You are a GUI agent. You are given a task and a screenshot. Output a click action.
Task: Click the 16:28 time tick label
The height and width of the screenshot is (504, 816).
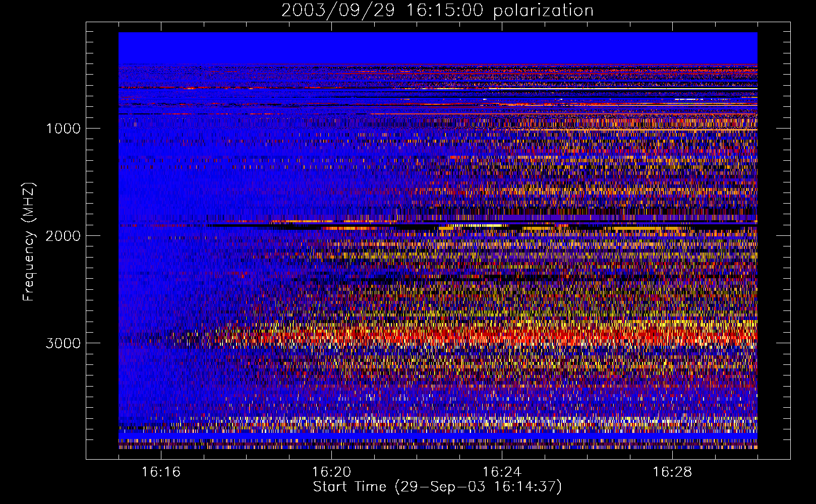pyautogui.click(x=672, y=472)
